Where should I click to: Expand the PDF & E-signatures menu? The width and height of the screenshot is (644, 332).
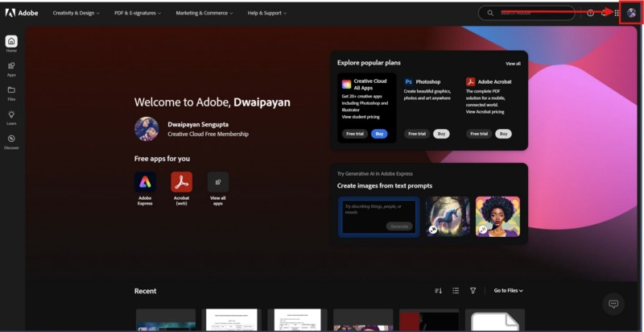click(x=137, y=13)
